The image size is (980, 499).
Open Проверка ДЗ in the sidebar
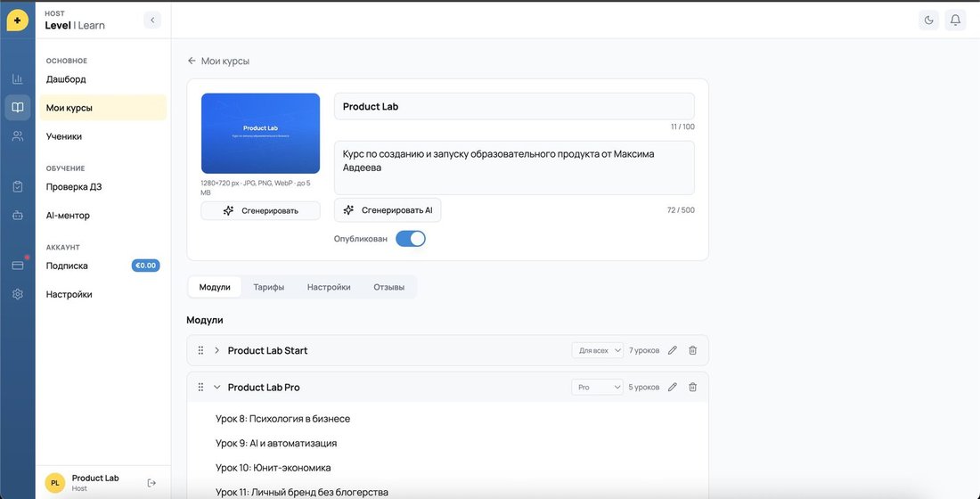(103, 186)
